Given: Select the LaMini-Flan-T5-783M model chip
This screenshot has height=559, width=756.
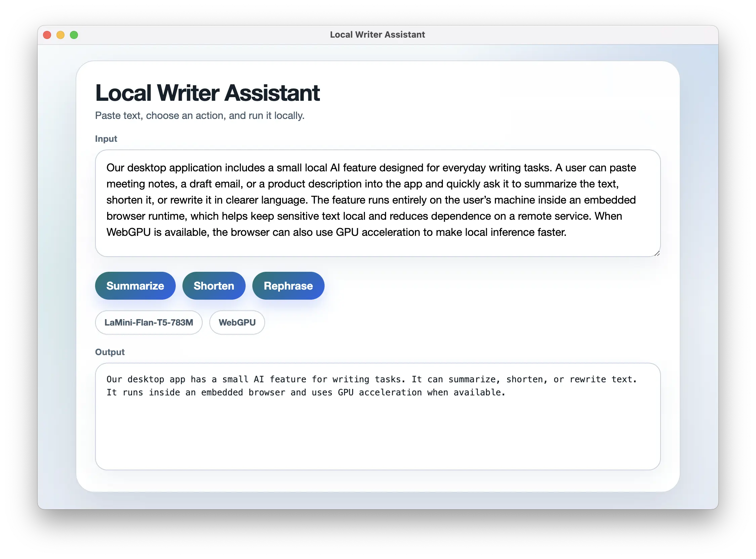Looking at the screenshot, I should pyautogui.click(x=149, y=322).
